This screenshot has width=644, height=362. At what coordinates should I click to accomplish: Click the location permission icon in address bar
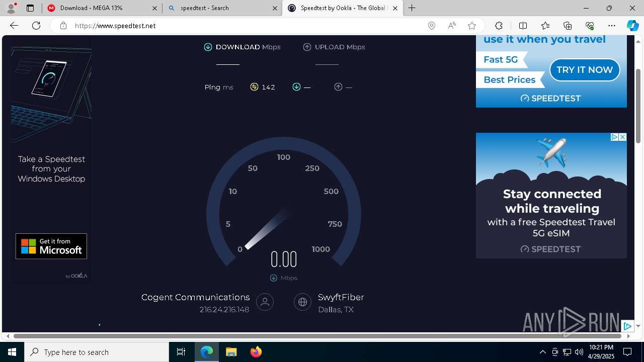(432, 26)
